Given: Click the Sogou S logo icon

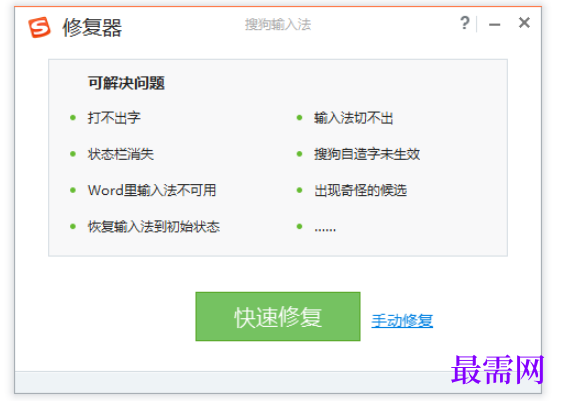Looking at the screenshot, I should tap(39, 27).
